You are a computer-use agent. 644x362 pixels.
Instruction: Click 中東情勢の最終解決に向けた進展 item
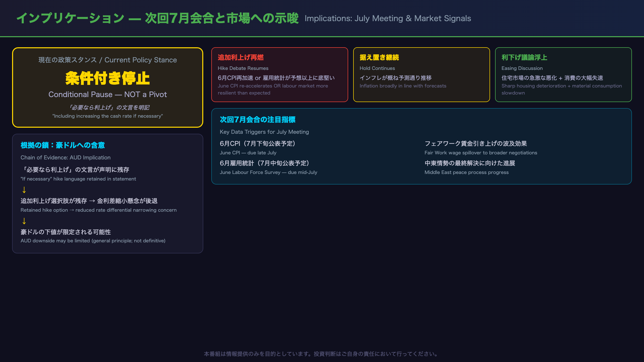tap(470, 163)
